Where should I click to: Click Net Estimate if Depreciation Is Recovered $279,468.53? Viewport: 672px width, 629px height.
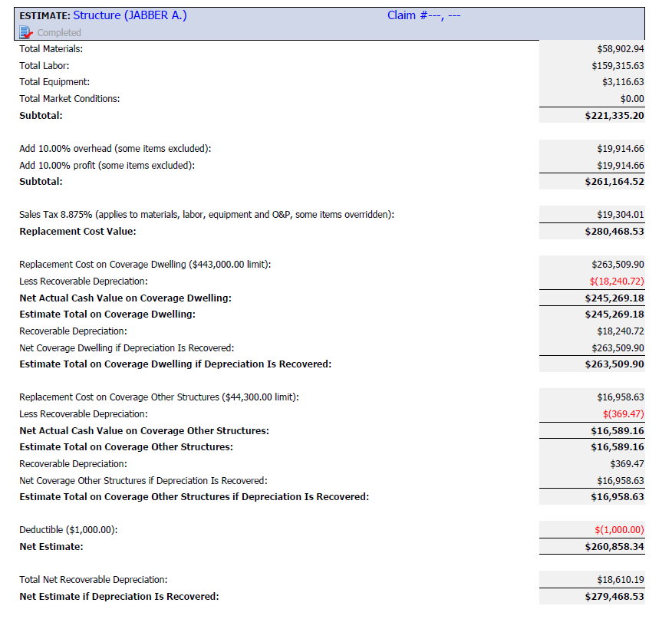tap(614, 597)
